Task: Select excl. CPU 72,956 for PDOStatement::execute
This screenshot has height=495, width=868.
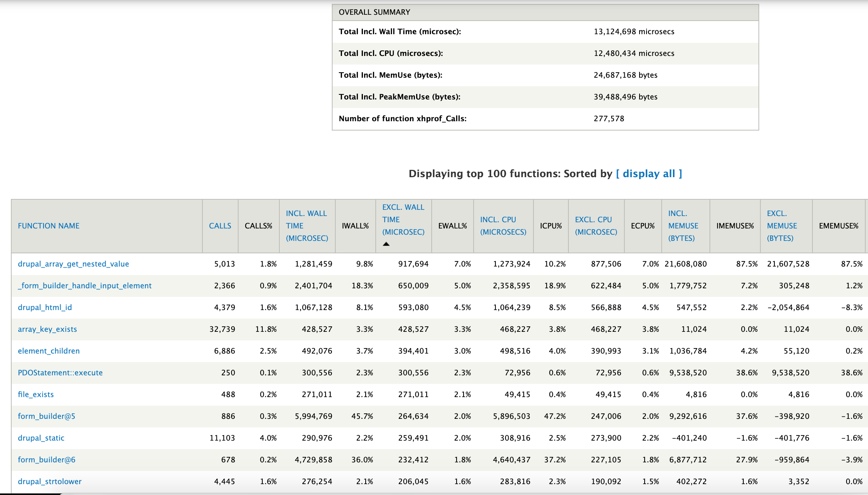Action: [608, 373]
